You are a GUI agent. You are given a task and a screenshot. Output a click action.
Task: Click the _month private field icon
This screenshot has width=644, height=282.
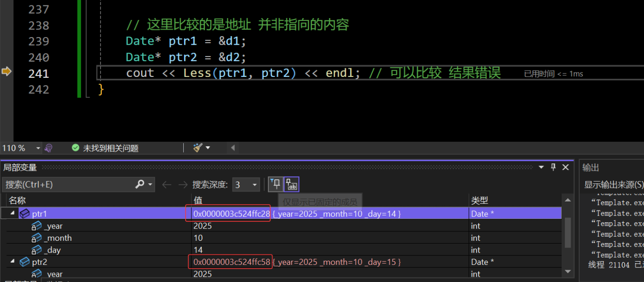pyautogui.click(x=37, y=238)
